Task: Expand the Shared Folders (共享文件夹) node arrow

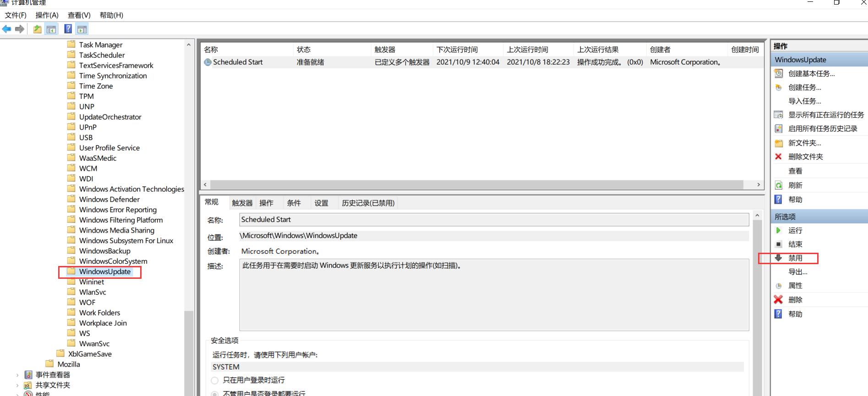Action: 17,385
